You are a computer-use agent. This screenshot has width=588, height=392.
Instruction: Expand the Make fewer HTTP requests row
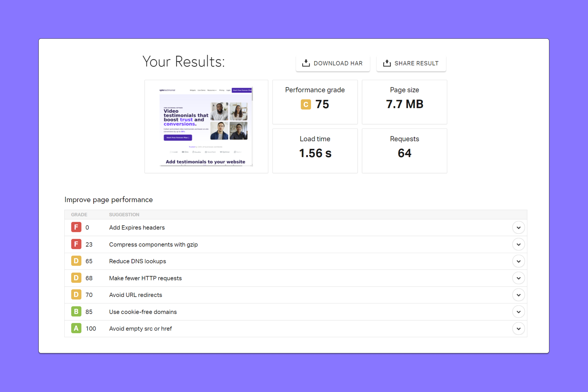518,278
